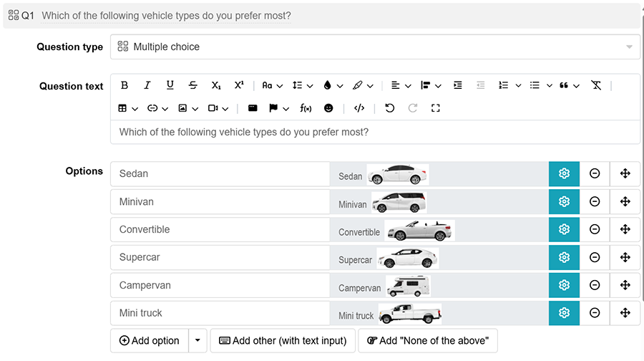Remove the Mini truck option

point(595,313)
